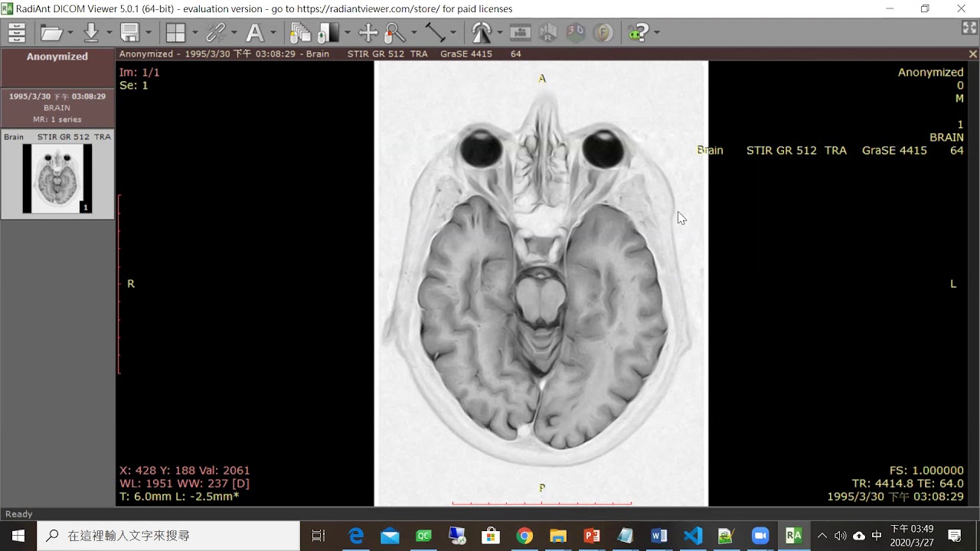Open Zoom from the taskbar

(760, 536)
